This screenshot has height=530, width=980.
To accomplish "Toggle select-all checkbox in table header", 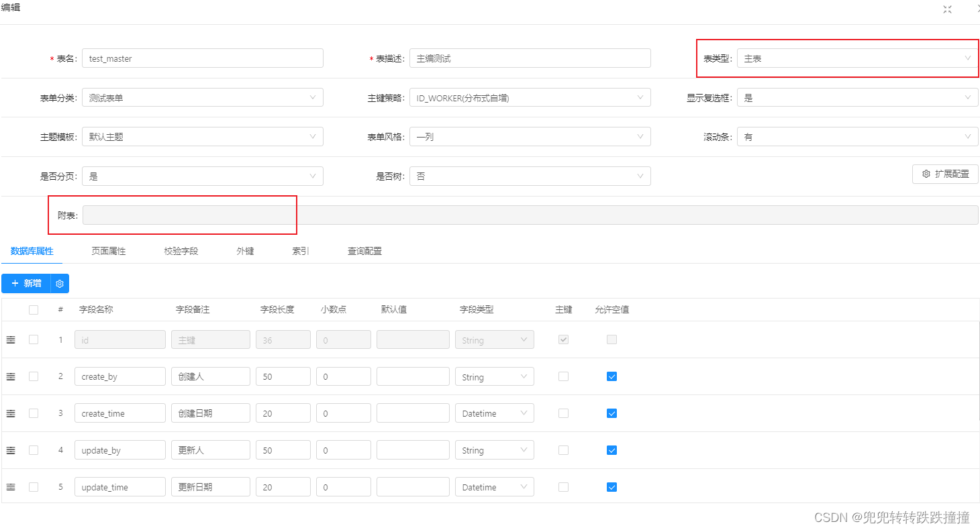I will tap(34, 310).
